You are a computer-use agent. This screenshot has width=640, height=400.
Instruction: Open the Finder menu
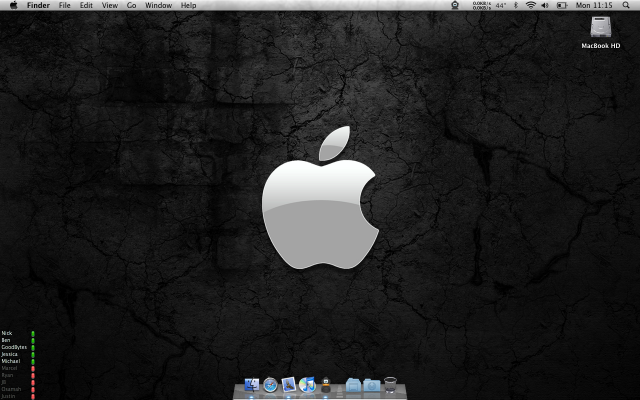[38, 5]
